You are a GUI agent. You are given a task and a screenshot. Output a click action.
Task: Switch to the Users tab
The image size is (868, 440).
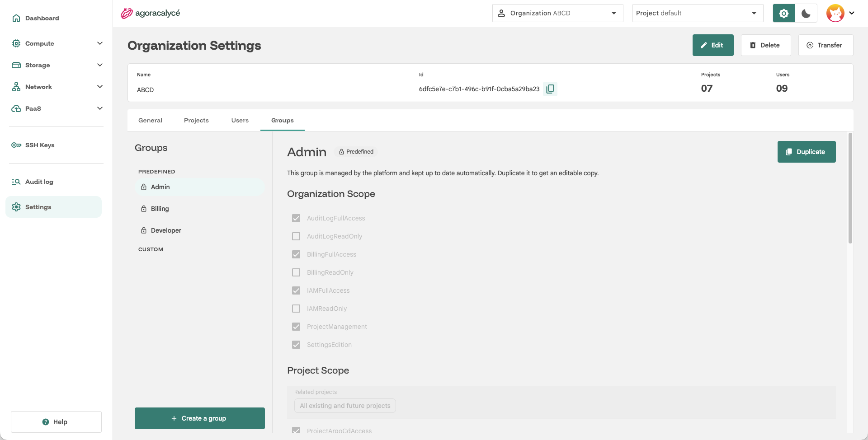click(240, 120)
